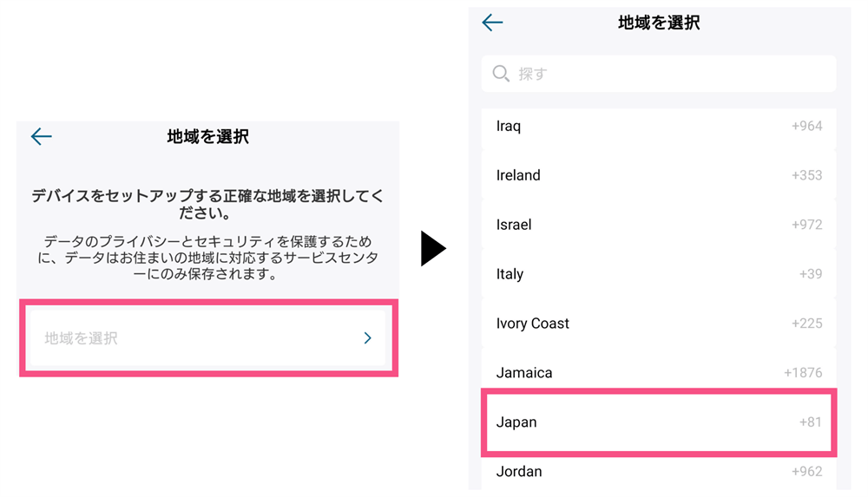
Task: Click the +964 code beside Iraq
Action: pos(806,126)
